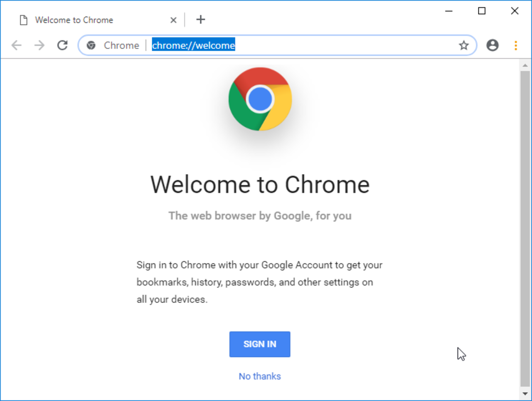Click the highlighted chrome://welcome URL text

(x=193, y=45)
